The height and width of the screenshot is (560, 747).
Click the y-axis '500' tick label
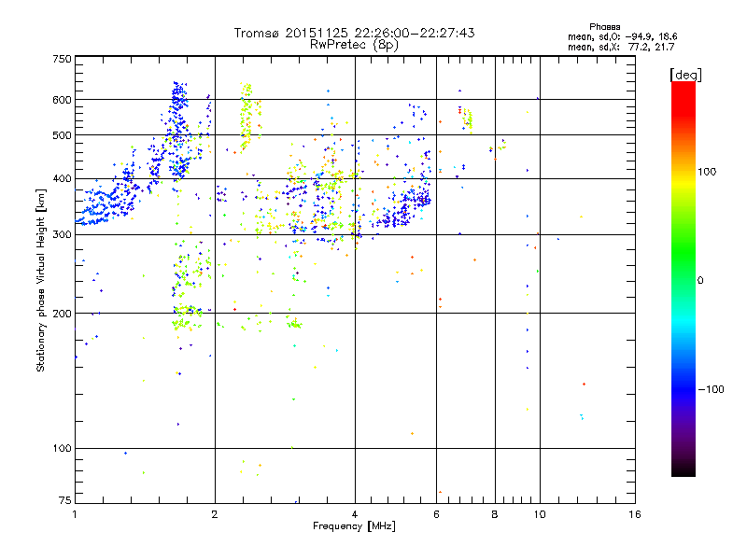click(62, 135)
